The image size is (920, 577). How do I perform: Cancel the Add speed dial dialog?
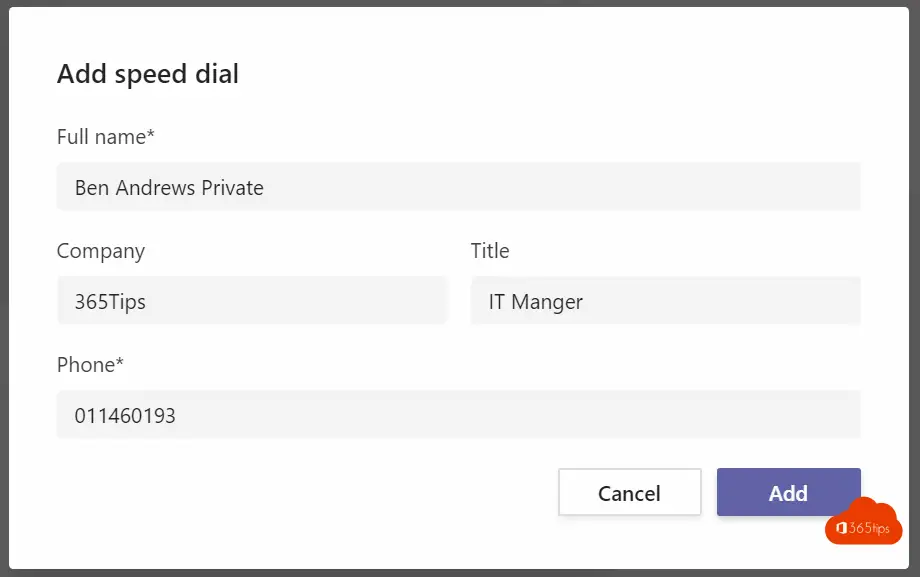click(x=630, y=492)
